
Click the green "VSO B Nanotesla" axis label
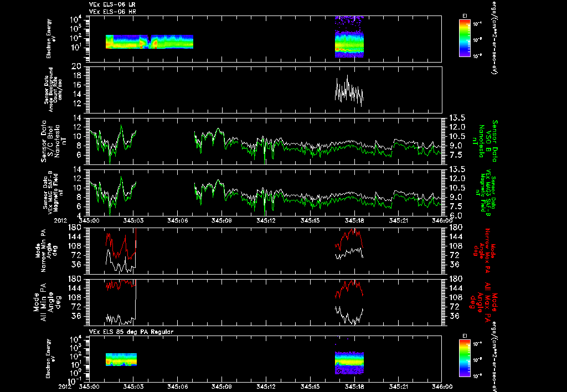(483, 141)
